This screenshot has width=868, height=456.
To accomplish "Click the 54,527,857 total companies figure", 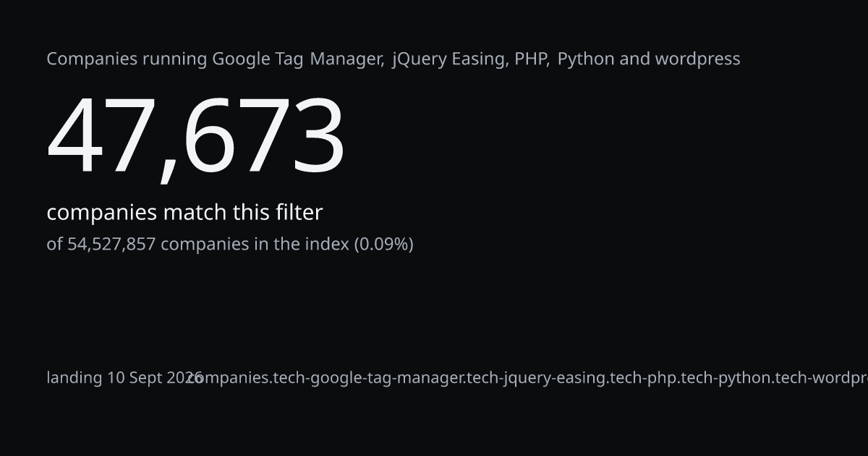I will coord(111,244).
